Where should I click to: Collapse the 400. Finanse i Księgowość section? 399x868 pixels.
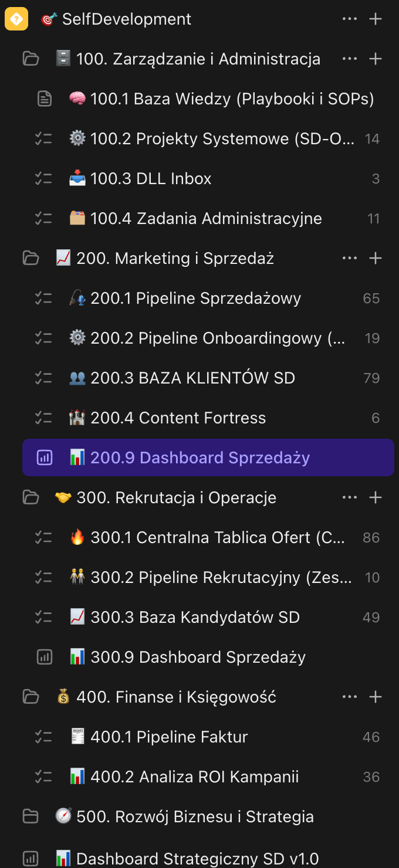(x=31, y=696)
